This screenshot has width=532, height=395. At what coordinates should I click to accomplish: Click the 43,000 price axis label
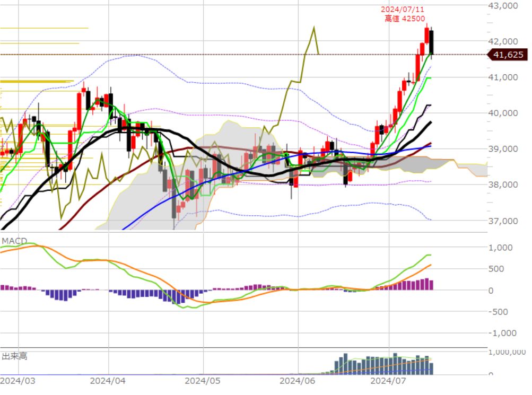point(503,5)
